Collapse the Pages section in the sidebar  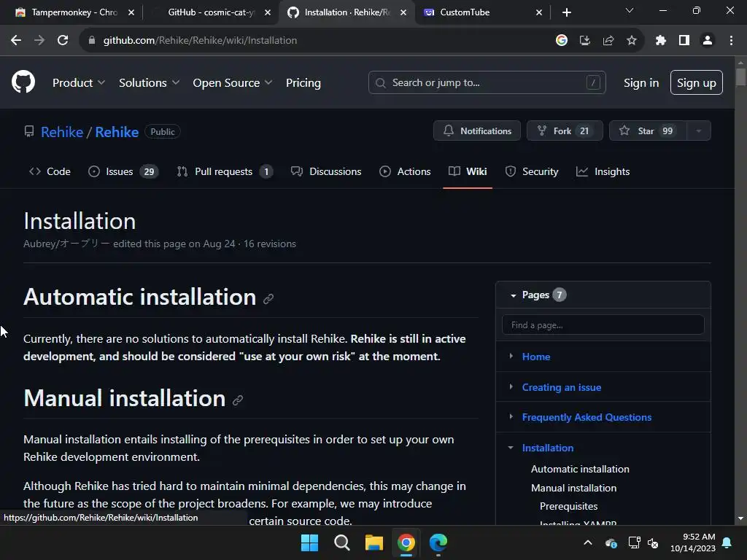[513, 296]
